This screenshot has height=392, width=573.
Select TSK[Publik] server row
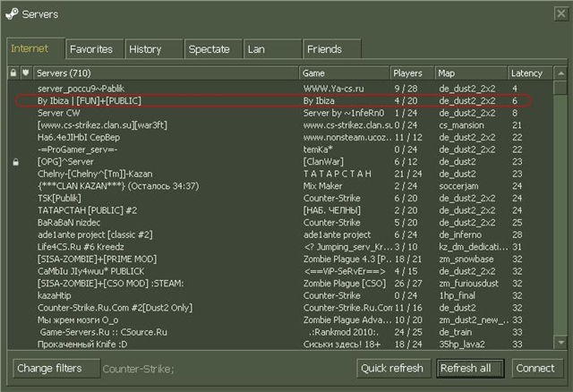(279, 199)
